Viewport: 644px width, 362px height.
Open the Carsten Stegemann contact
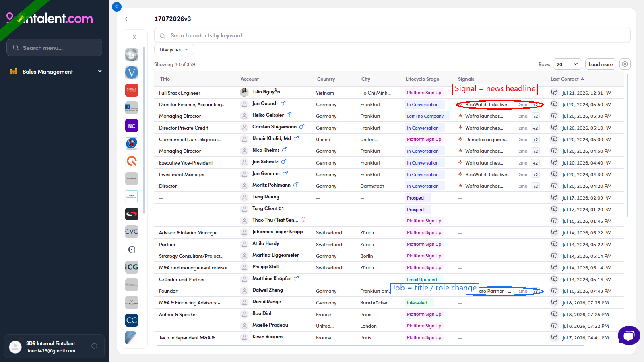[275, 127]
